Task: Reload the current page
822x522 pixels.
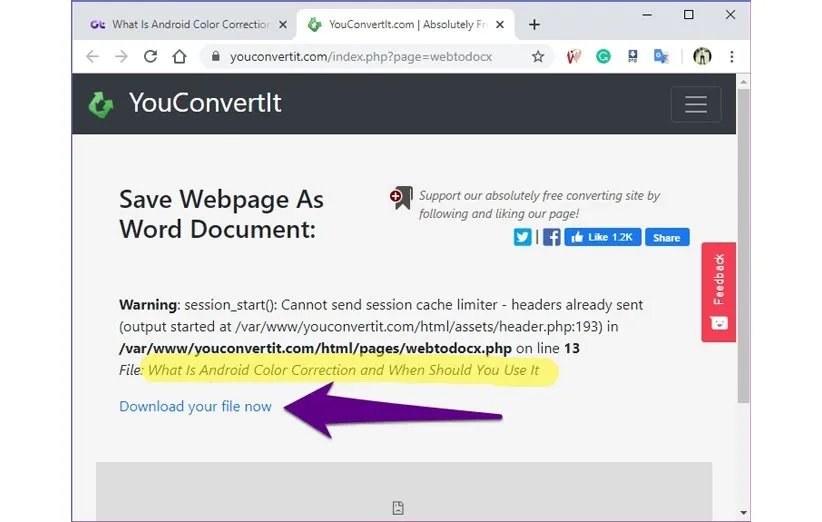Action: [153, 57]
